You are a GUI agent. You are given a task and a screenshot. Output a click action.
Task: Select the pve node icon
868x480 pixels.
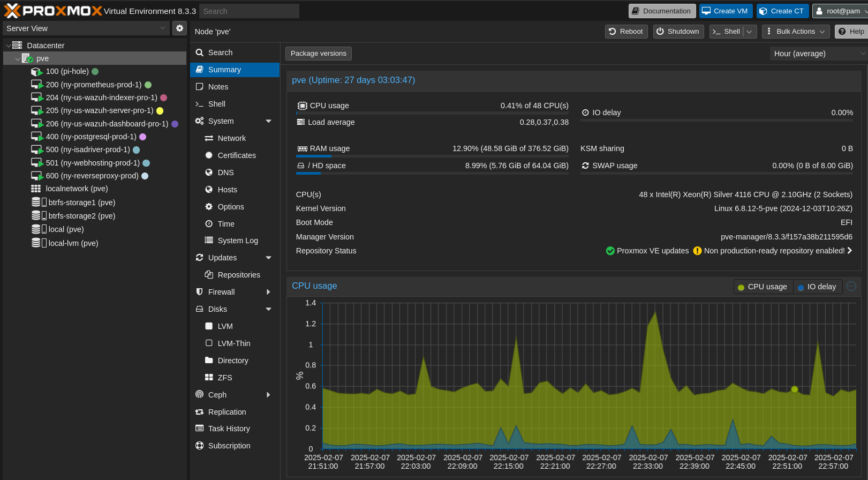(27, 58)
